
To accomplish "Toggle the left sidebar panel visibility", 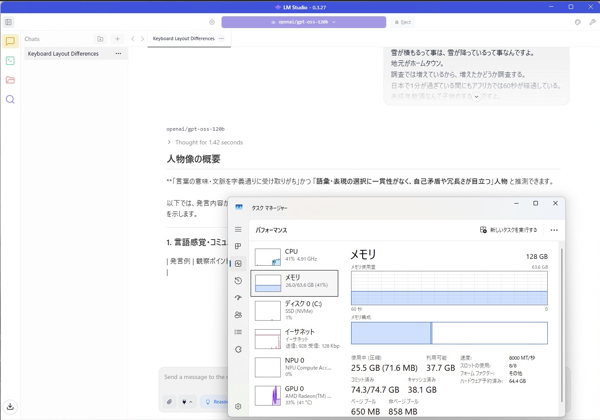I will pyautogui.click(x=9, y=22).
